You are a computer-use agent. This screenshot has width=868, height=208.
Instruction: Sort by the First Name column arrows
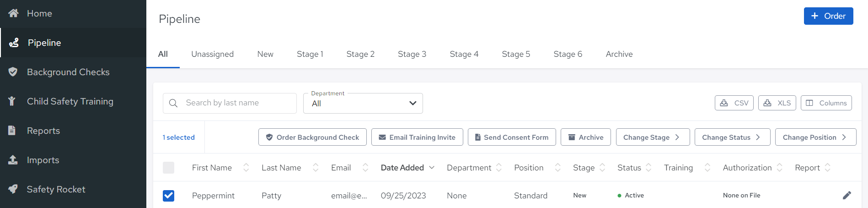click(x=246, y=168)
